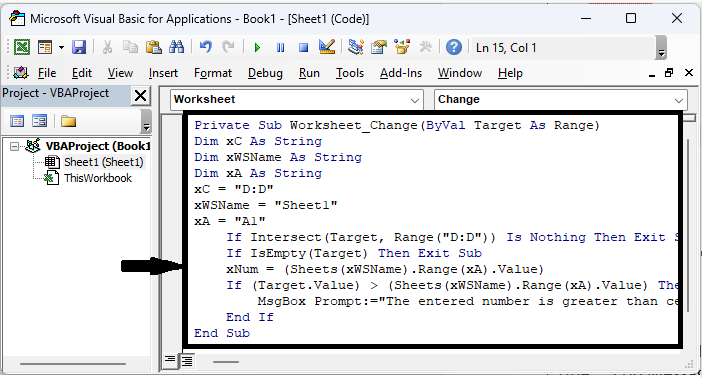Open the Microsoft Visual Basic Help icon
This screenshot has width=702, height=378.
454,47
